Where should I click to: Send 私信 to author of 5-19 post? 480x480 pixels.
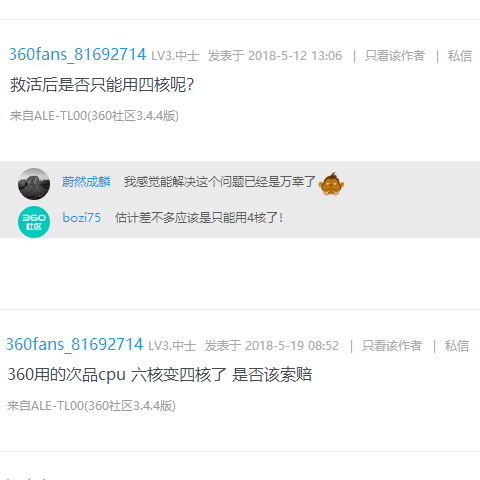coord(457,346)
